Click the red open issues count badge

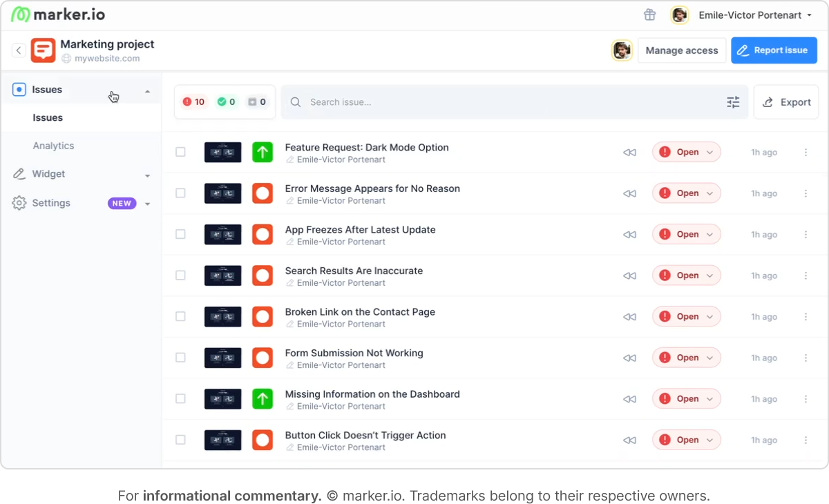193,102
